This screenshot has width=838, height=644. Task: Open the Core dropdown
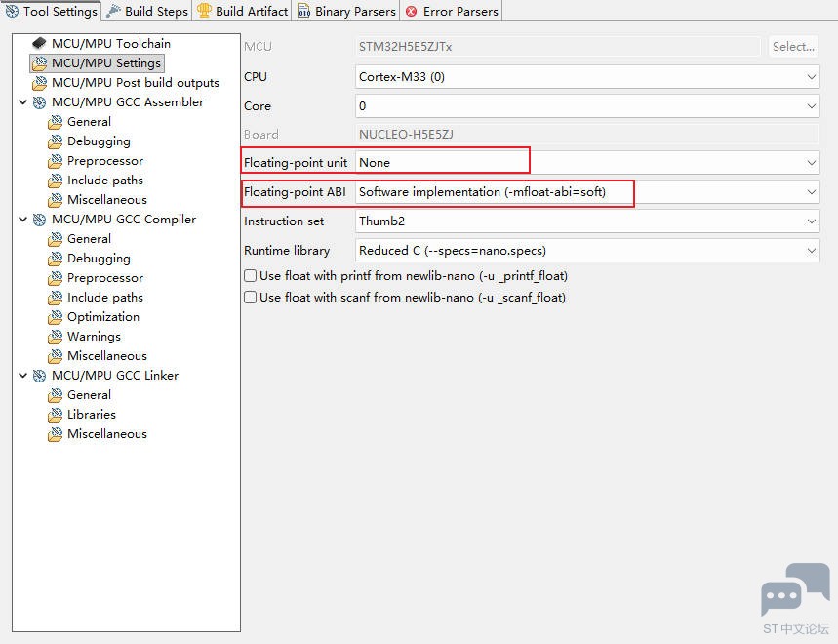click(587, 106)
